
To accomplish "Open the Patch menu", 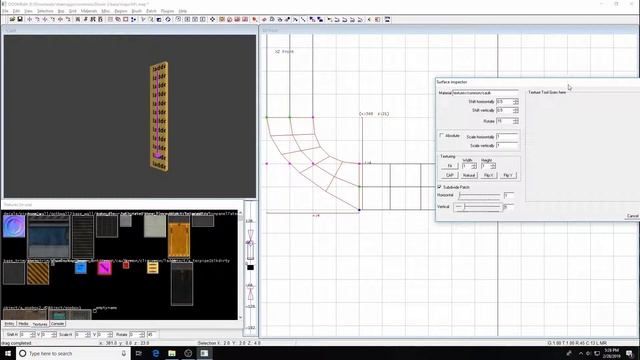I will [151, 11].
